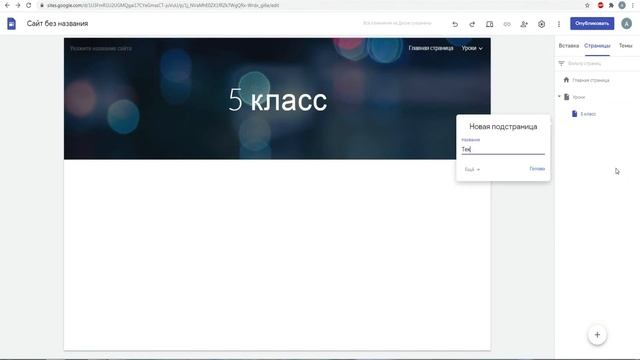This screenshot has height=360, width=640.
Task: Select the 5 класс subpage item
Action: [x=588, y=114]
